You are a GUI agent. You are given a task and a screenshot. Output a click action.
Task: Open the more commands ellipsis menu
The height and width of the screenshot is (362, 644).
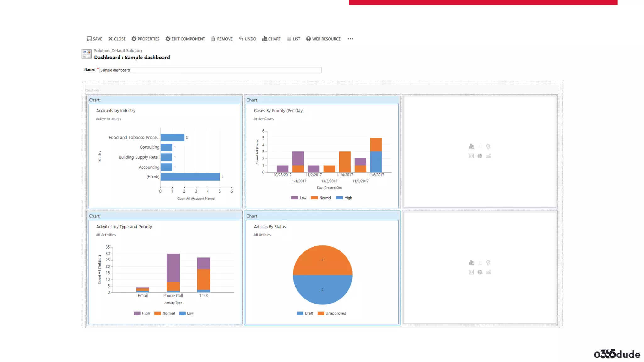tap(350, 39)
